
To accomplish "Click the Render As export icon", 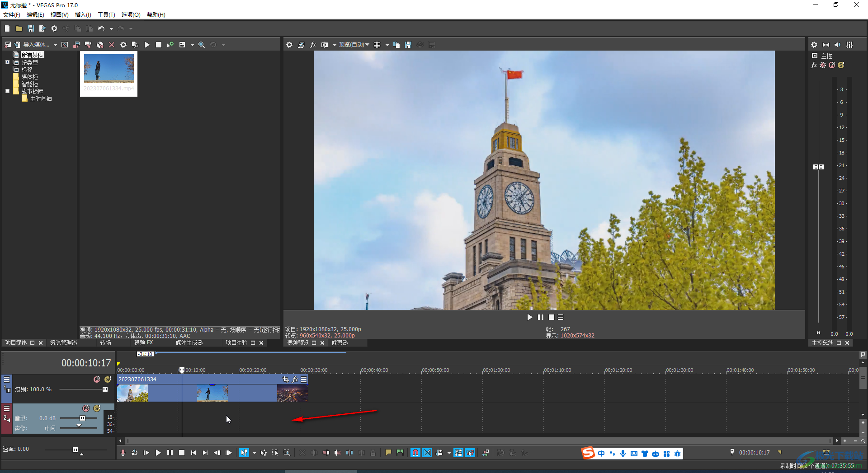I will 42,28.
